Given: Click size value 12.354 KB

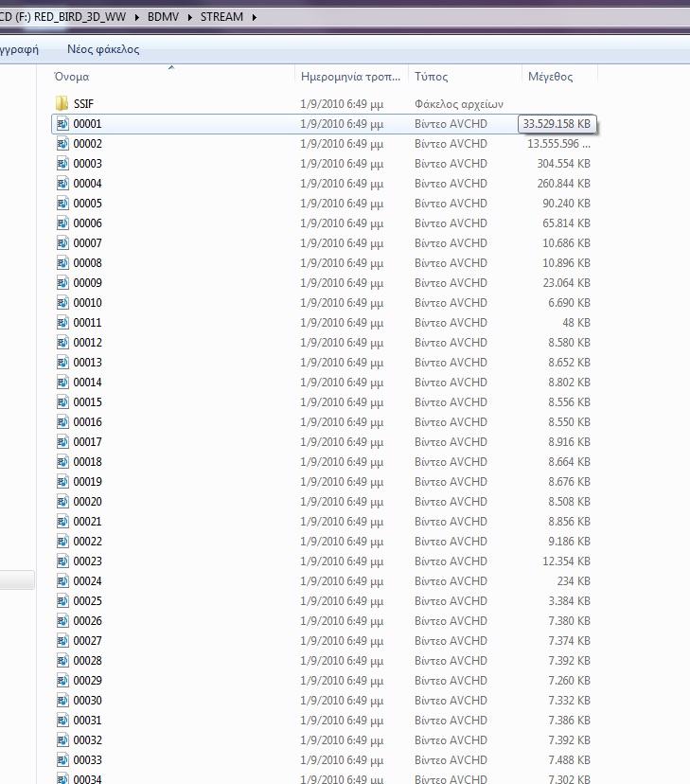Looking at the screenshot, I should pos(567,561).
